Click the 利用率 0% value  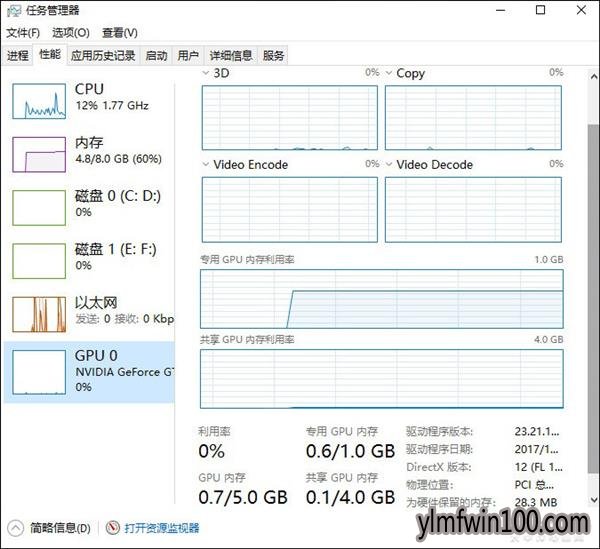tap(212, 451)
